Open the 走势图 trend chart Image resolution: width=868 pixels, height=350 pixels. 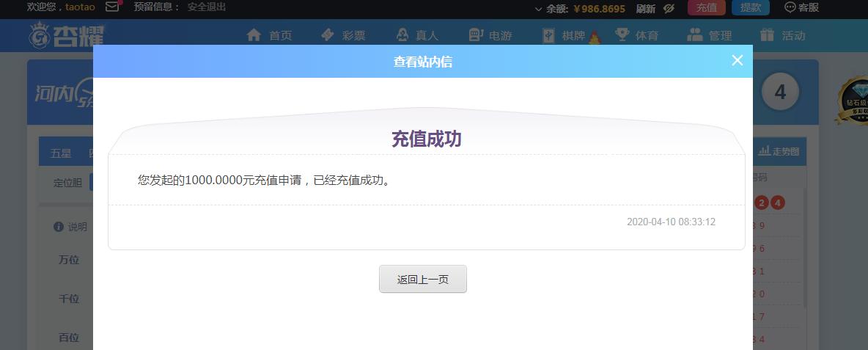tap(779, 152)
